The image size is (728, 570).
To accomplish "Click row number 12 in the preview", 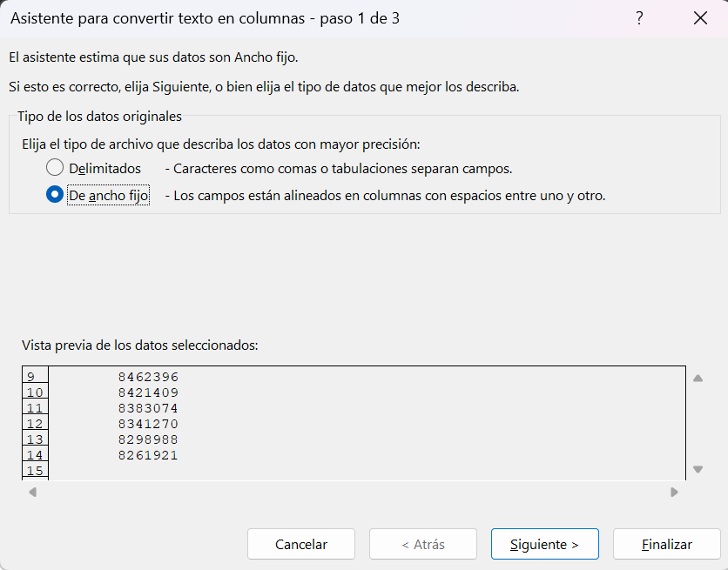I will click(35, 424).
